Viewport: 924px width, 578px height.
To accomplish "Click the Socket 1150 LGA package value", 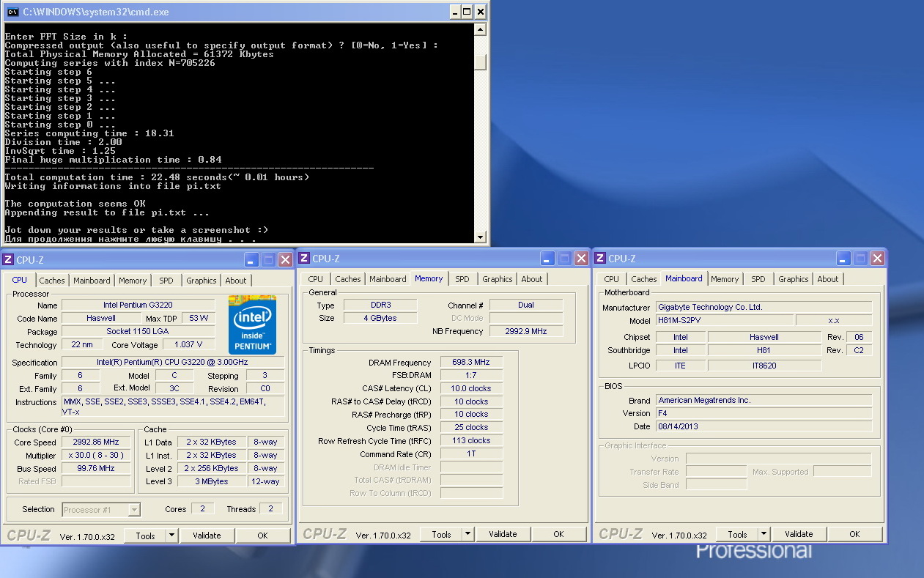I will (138, 331).
